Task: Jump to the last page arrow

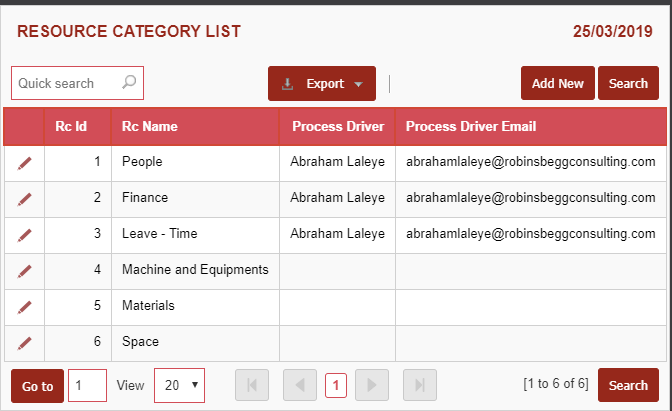Action: coord(420,385)
